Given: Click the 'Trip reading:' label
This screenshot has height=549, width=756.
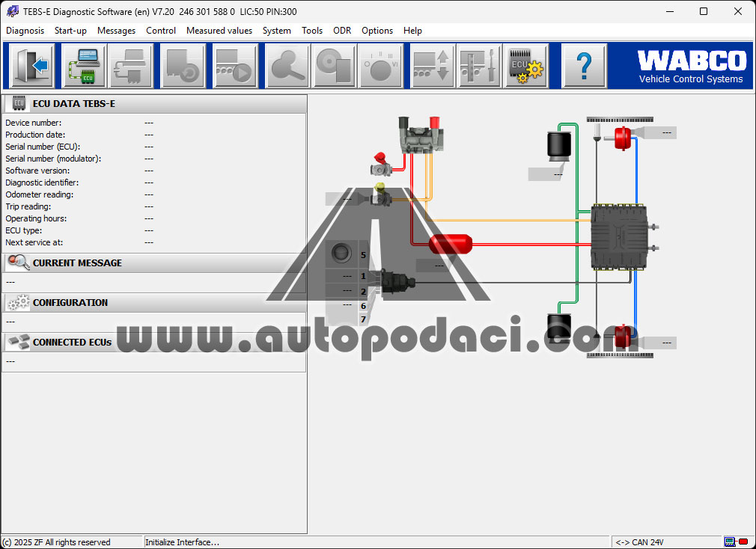Looking at the screenshot, I should pos(28,206).
